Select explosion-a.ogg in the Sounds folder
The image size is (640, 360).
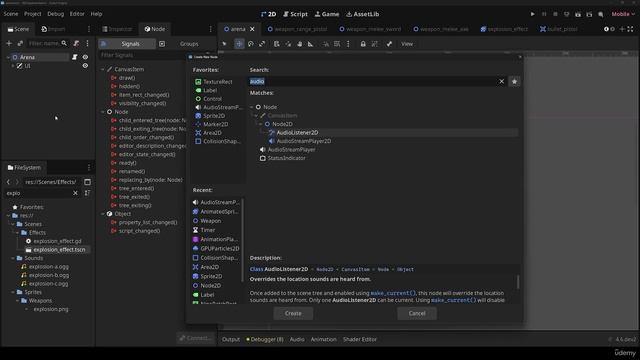pos(49,267)
